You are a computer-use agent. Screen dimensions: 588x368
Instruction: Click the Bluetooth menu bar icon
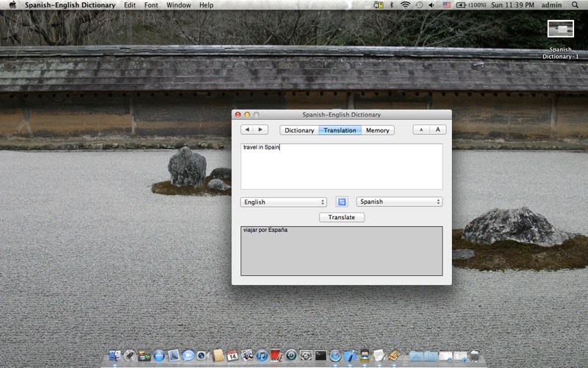[x=392, y=5]
